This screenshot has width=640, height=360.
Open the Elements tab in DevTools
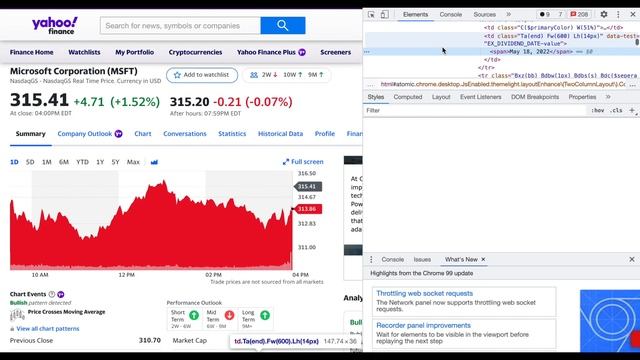[x=416, y=14]
